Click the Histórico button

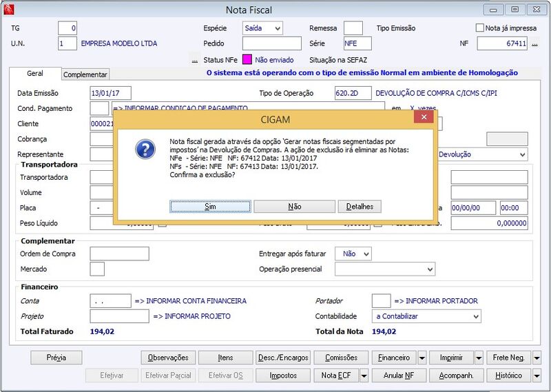coord(508,375)
